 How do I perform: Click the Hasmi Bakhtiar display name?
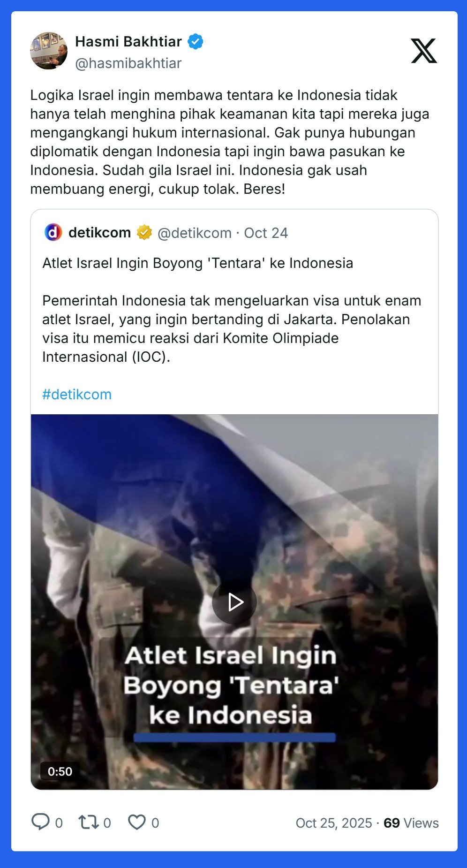(x=128, y=42)
